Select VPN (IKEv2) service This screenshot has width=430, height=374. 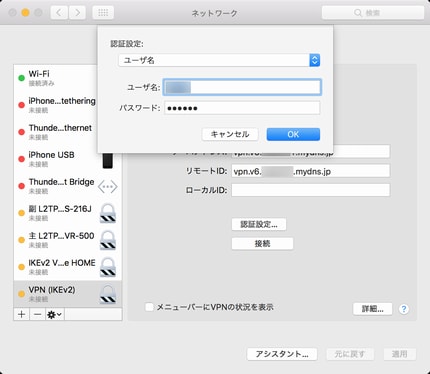[68, 294]
